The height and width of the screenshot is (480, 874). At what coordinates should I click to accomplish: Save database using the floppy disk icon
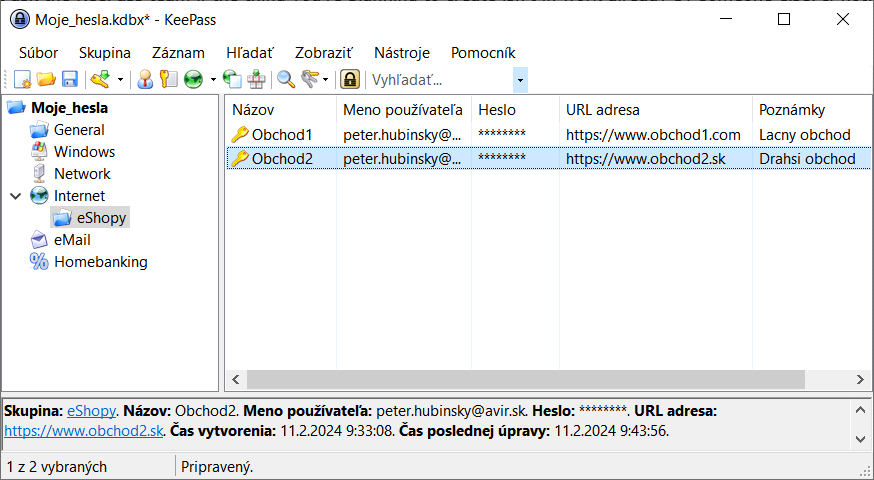tap(70, 80)
